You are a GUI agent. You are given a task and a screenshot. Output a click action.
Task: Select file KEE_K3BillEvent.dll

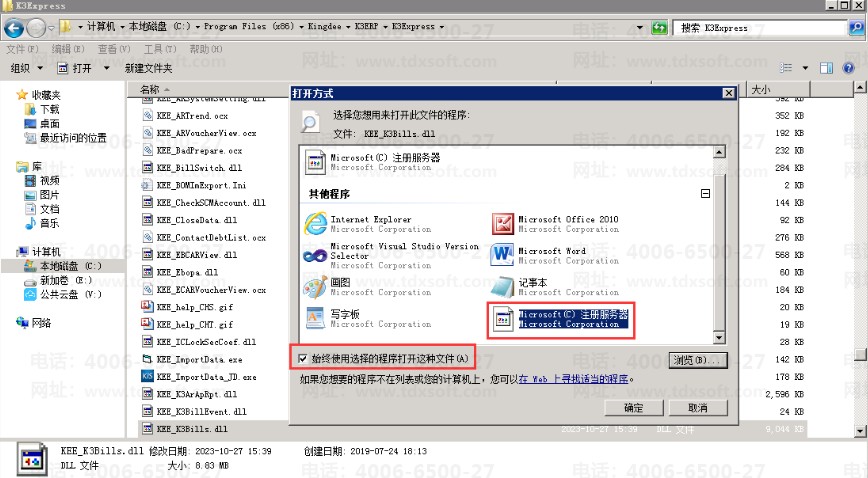[194, 412]
